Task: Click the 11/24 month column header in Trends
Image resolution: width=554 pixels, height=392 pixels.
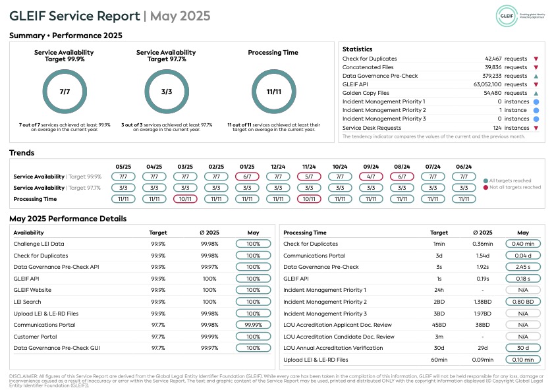Action: click(309, 167)
